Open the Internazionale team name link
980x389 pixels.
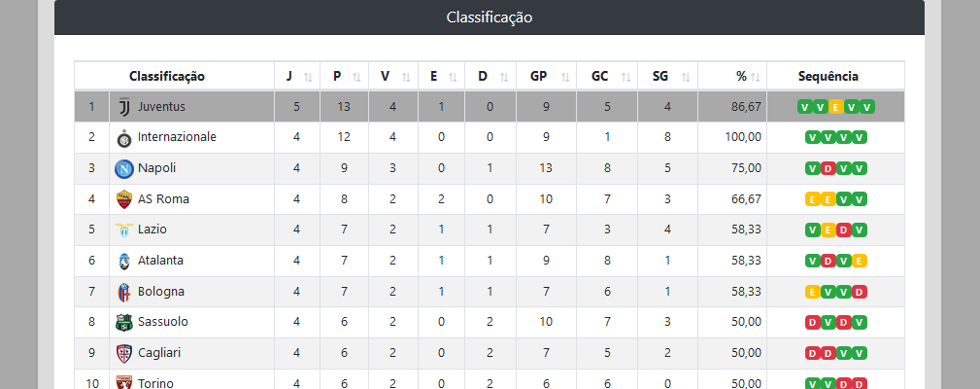click(177, 137)
